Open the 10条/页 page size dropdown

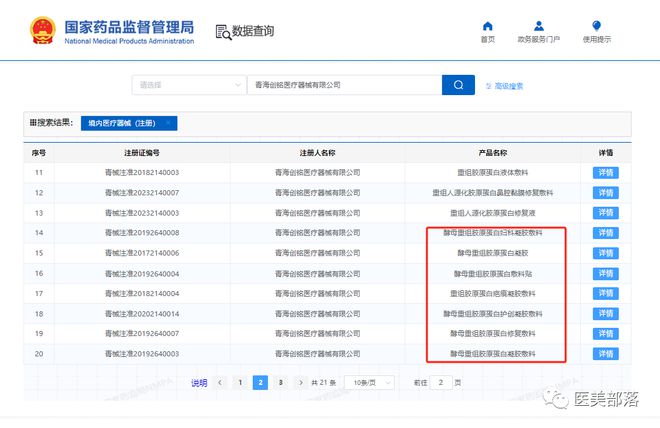click(x=369, y=383)
